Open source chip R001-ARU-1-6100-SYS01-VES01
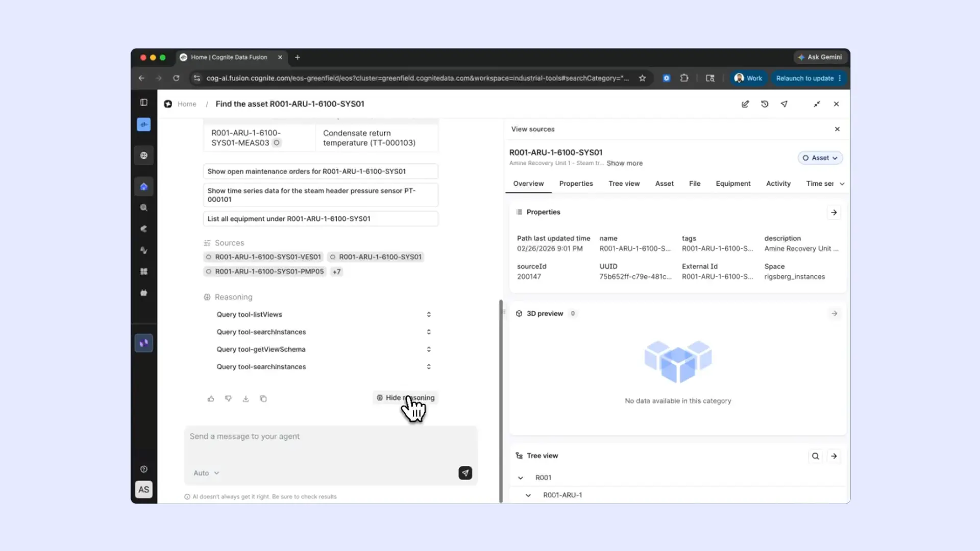 (263, 257)
